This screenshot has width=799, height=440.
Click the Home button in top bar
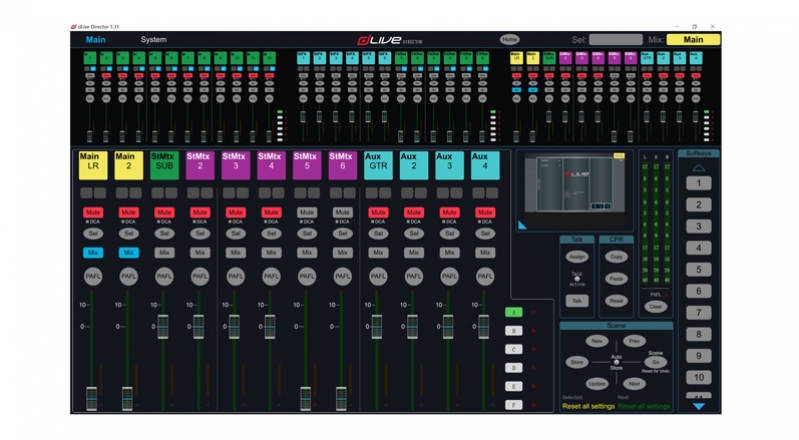(x=510, y=40)
